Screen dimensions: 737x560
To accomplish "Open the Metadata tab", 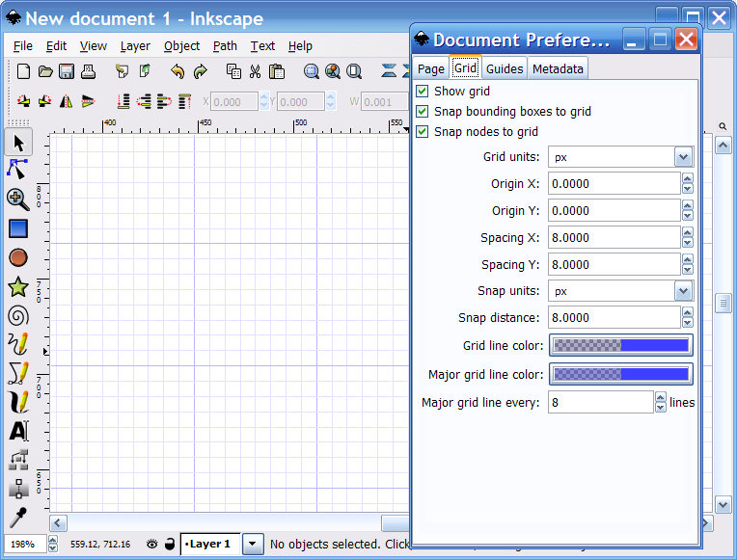I will pyautogui.click(x=558, y=68).
